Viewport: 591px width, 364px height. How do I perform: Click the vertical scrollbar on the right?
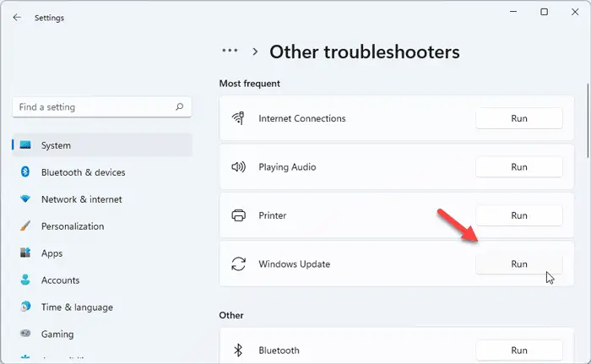[x=588, y=118]
